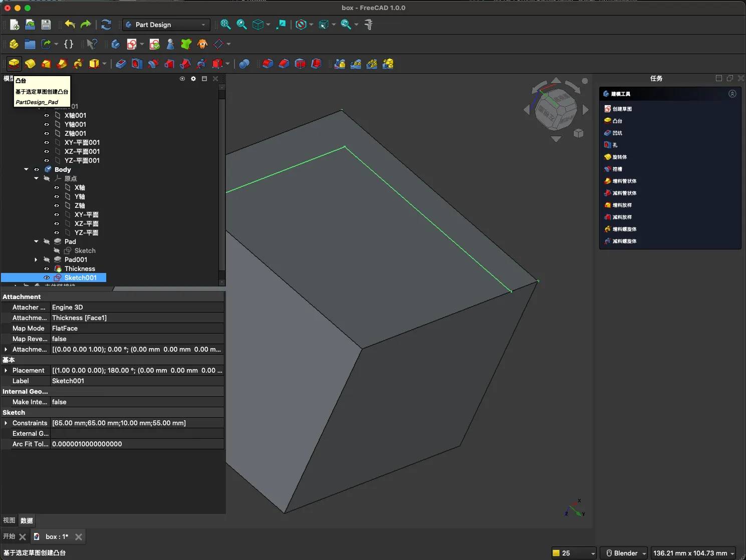The width and height of the screenshot is (746, 560).
Task: Switch to the 视图 property tab
Action: [9, 520]
